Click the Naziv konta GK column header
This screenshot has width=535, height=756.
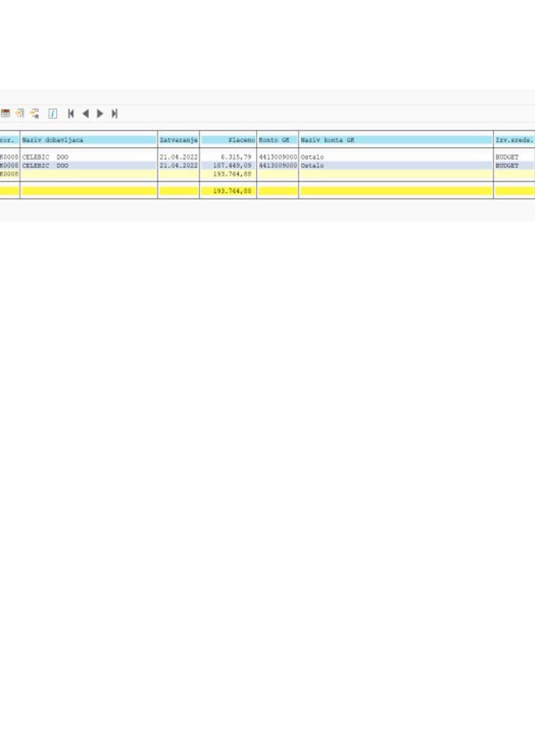click(x=396, y=139)
